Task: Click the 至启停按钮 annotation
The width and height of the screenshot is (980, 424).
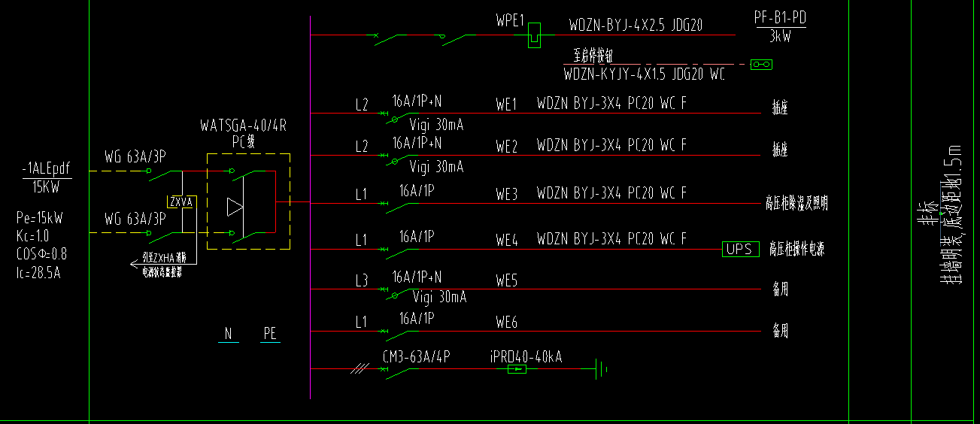Action: (594, 57)
